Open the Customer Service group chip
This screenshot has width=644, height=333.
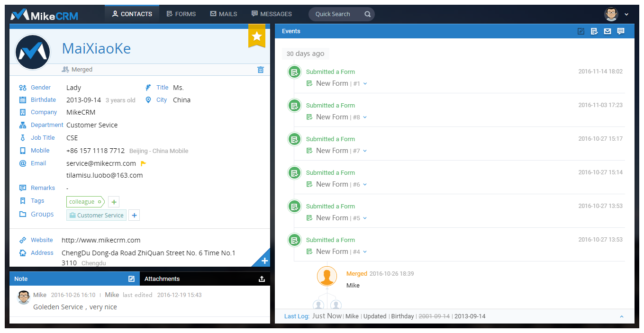[96, 216]
